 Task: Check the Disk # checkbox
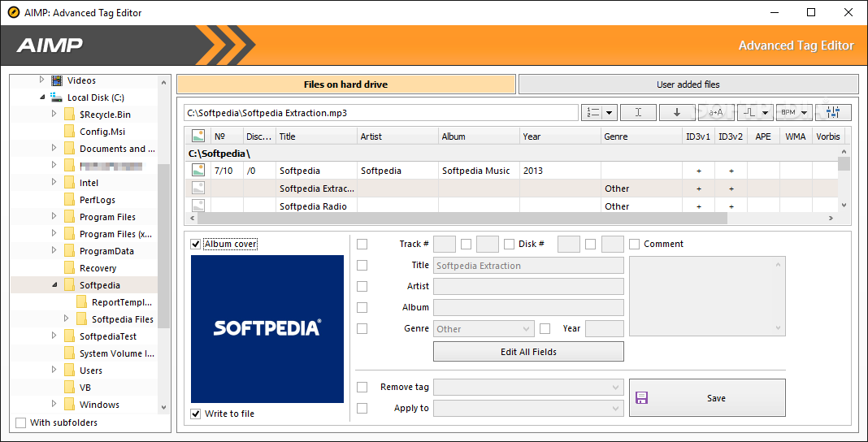(510, 244)
